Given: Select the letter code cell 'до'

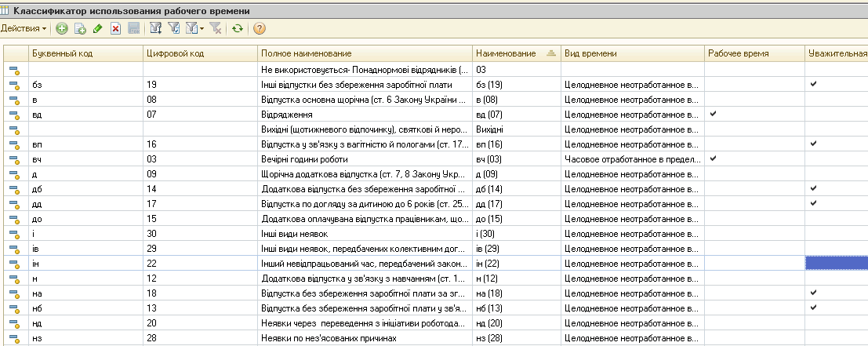Looking at the screenshot, I should pyautogui.click(x=85, y=219).
